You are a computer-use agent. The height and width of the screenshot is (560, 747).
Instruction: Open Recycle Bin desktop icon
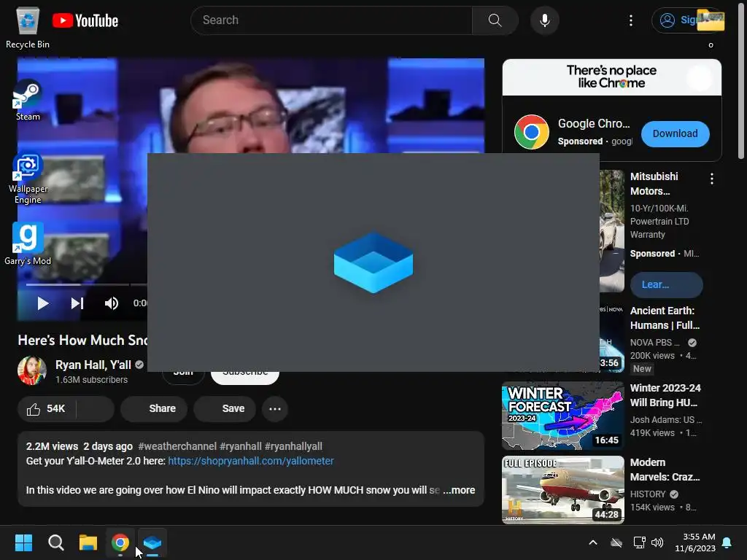[x=28, y=28]
